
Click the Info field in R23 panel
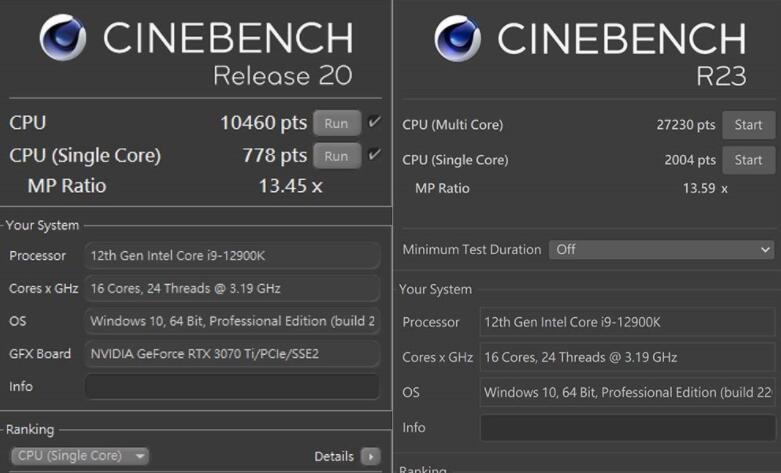pos(627,428)
